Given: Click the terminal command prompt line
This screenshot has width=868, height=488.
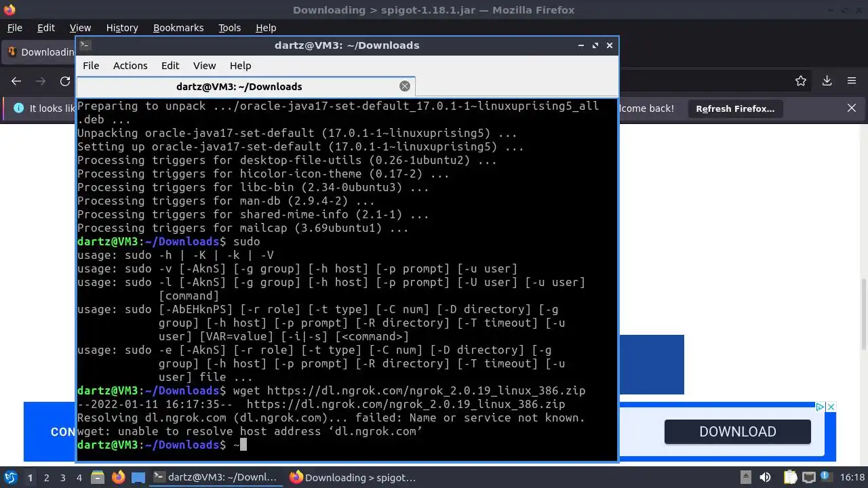Looking at the screenshot, I should point(162,445).
